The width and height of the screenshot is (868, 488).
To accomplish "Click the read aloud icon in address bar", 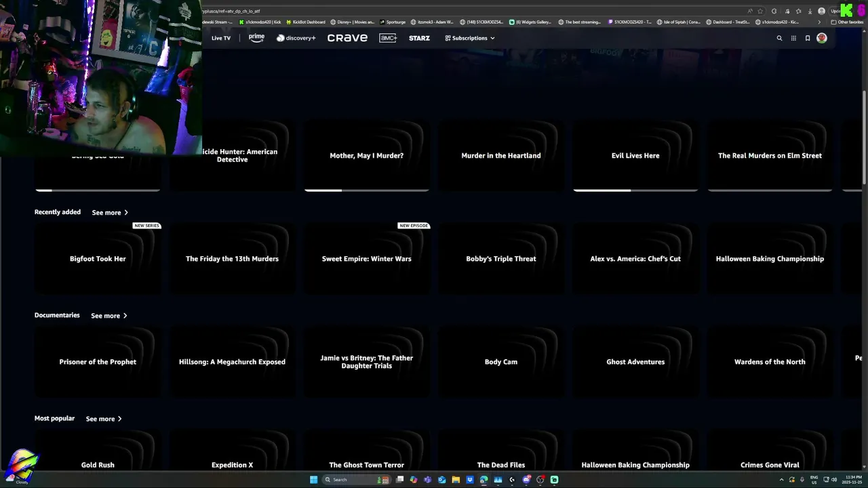I will [x=750, y=11].
